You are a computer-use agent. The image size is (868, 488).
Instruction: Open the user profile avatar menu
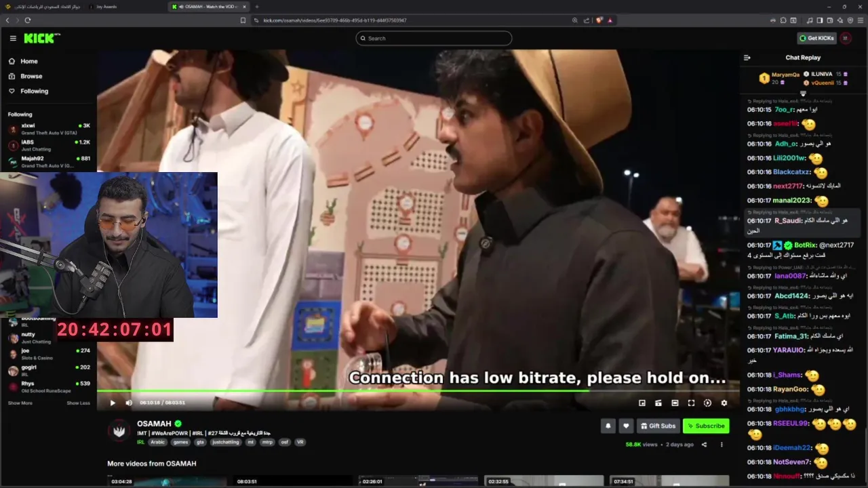846,38
